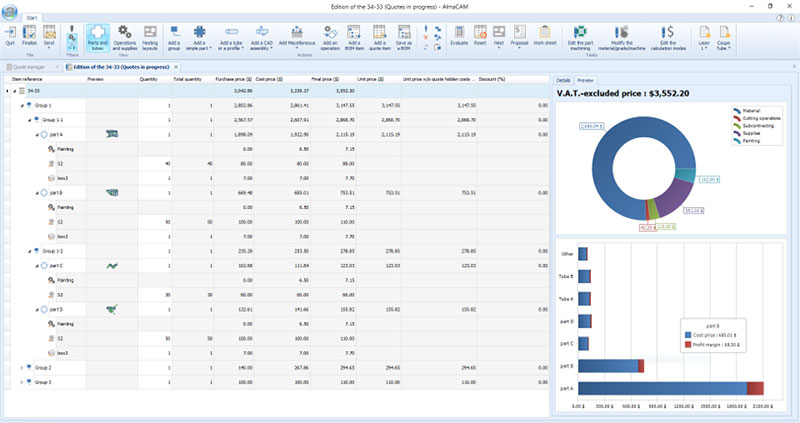Switch to the Quote manager tab
The image size is (800, 423).
[31, 67]
